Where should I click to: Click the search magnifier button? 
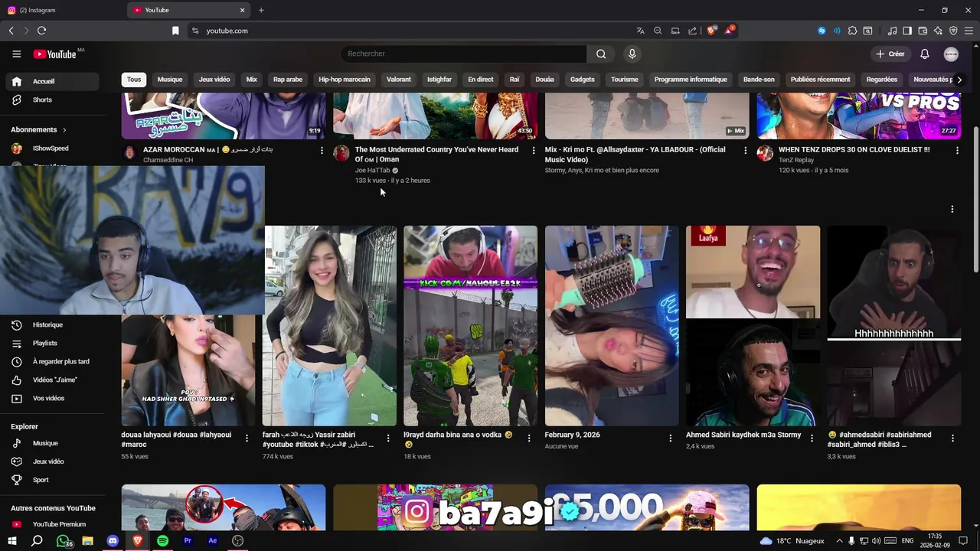tap(601, 54)
